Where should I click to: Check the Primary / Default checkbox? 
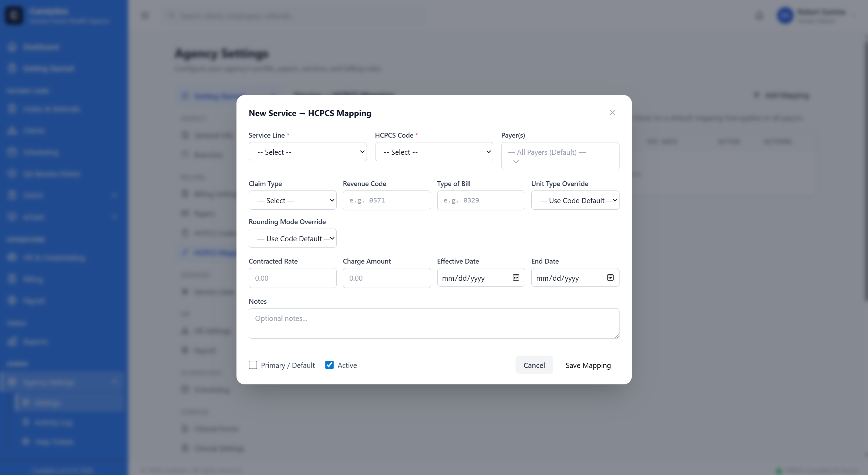point(253,365)
